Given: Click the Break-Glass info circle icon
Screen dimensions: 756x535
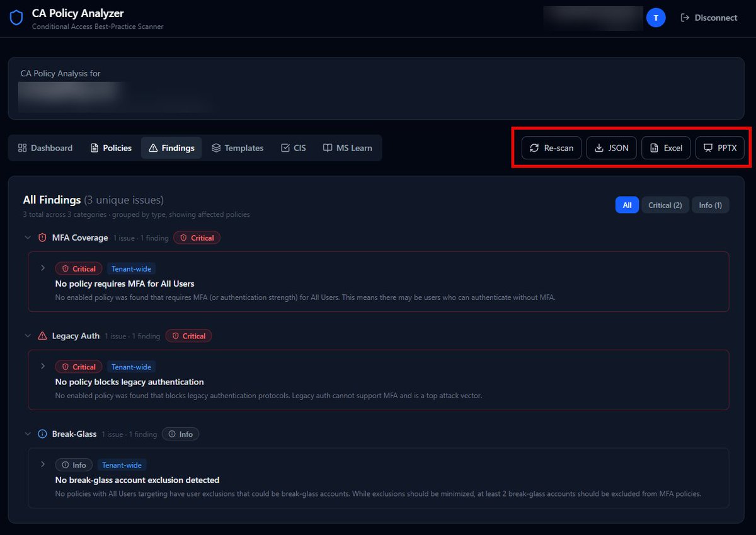Looking at the screenshot, I should pyautogui.click(x=42, y=434).
